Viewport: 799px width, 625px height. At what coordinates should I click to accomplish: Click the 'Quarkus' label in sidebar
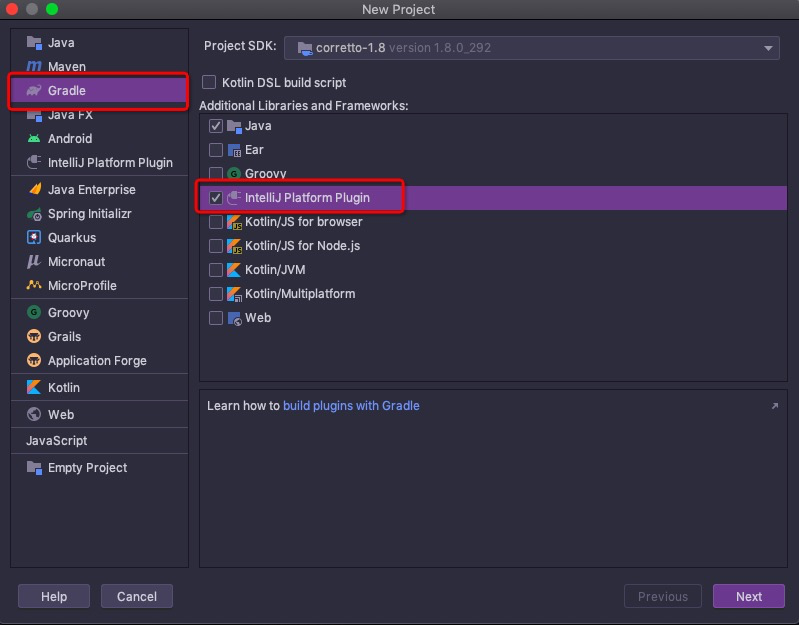72,238
